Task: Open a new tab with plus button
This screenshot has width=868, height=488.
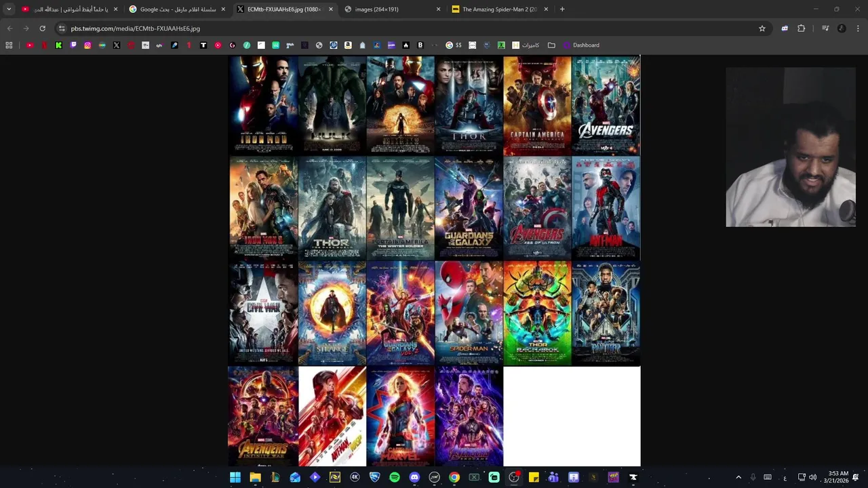Action: point(562,9)
